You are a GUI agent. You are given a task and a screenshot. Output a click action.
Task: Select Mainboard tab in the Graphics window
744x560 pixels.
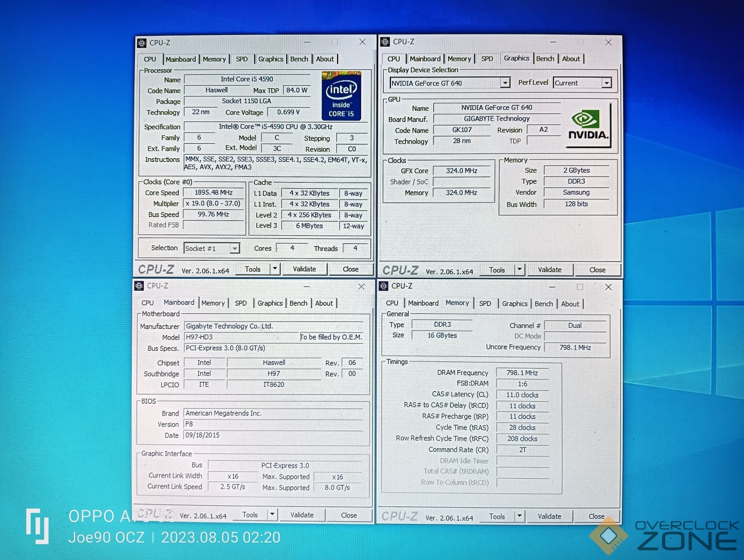[x=425, y=59]
